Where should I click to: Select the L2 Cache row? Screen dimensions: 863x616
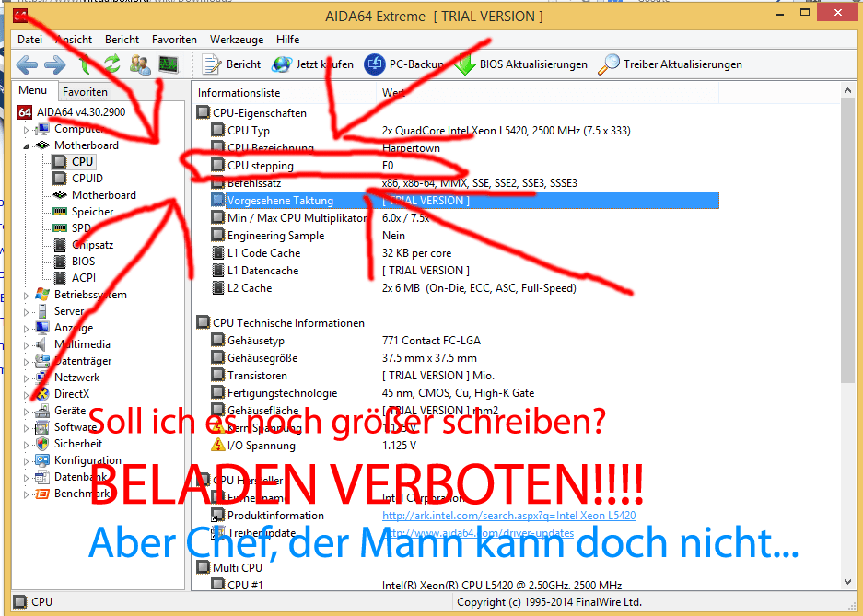[464, 288]
